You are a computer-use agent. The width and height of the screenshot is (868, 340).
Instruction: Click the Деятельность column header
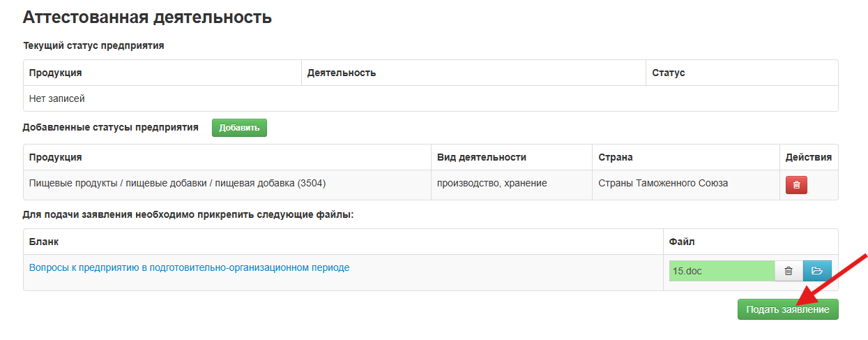click(342, 73)
